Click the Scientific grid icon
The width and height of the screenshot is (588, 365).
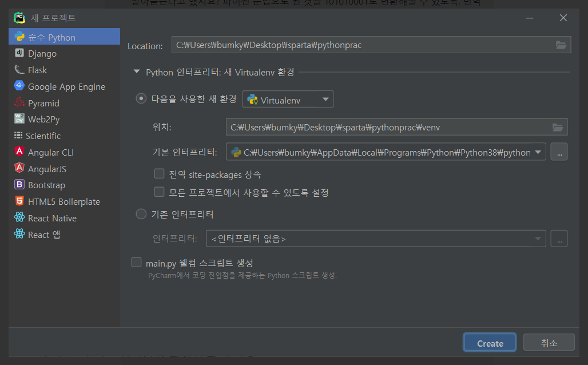click(18, 135)
